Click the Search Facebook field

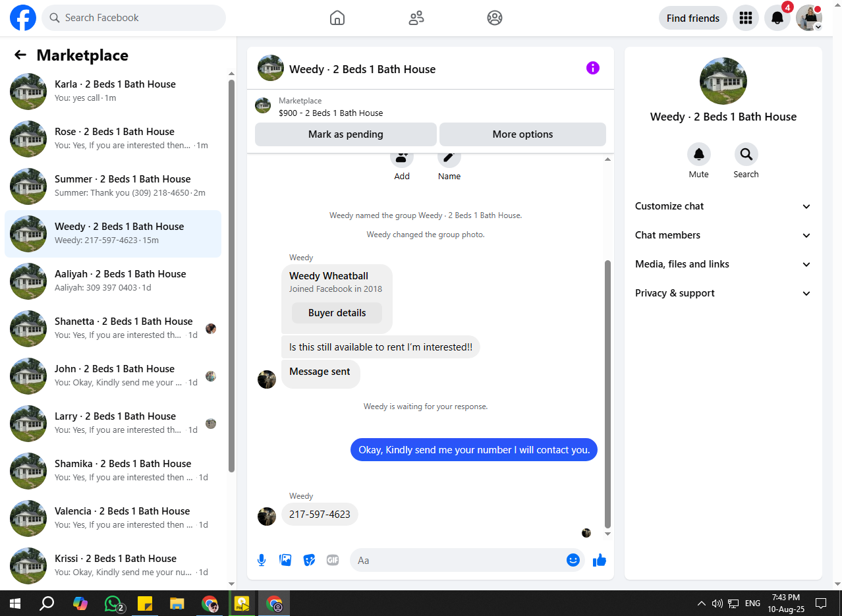point(134,18)
